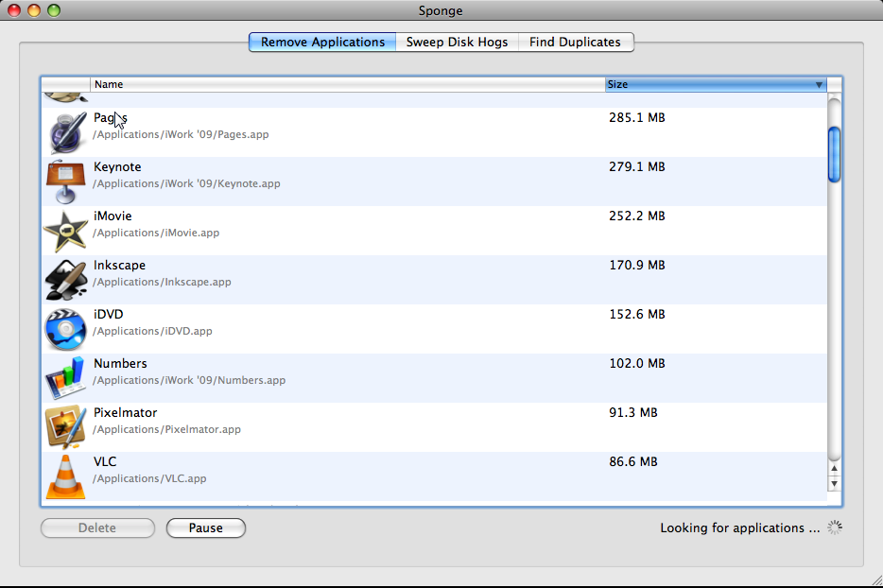Select the iDVD name text
This screenshot has width=883, height=588.
pyautogui.click(x=108, y=314)
